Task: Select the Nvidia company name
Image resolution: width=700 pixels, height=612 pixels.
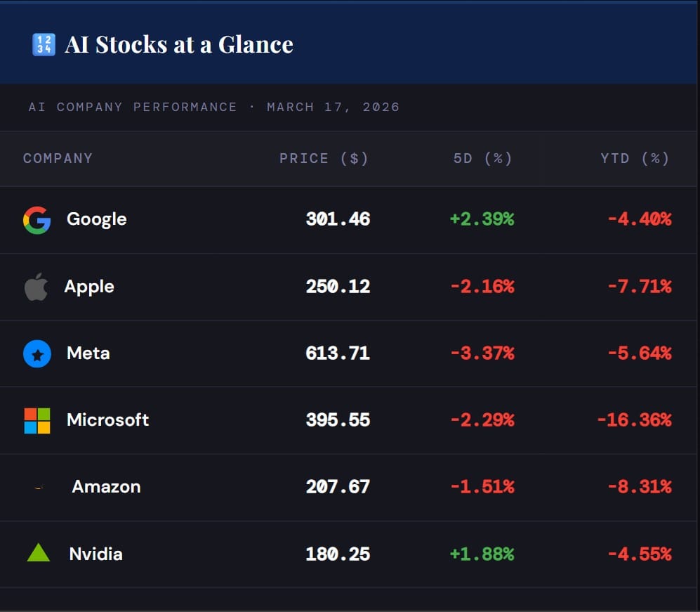Action: [x=95, y=554]
